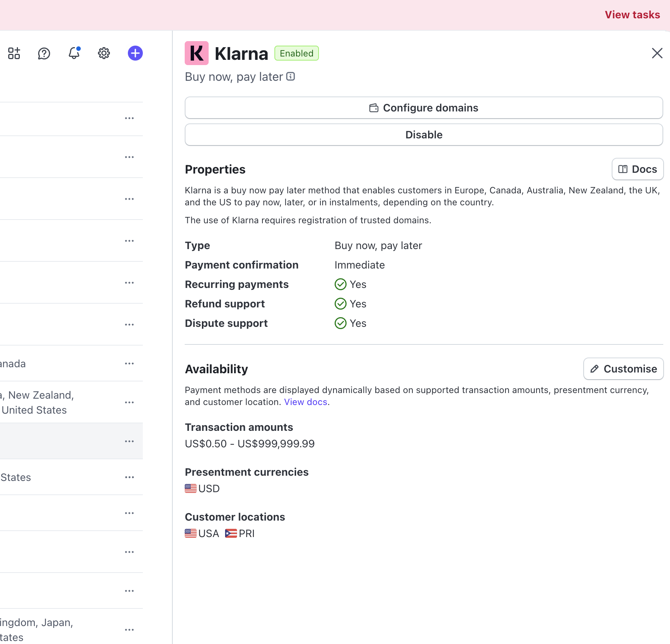Open the three-dot menu in the States row

coord(129,477)
